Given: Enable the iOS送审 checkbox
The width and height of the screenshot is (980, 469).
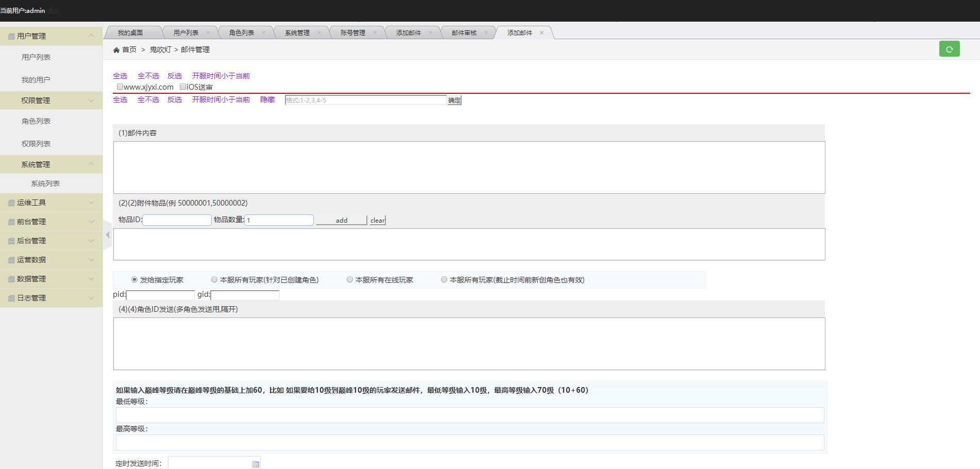Looking at the screenshot, I should click(x=183, y=87).
